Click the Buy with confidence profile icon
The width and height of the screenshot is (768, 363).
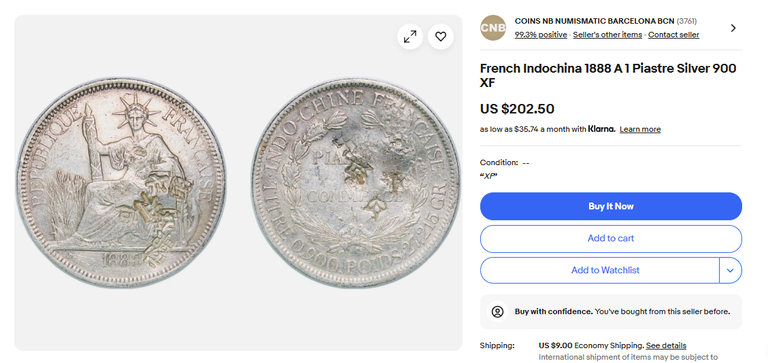point(498,312)
